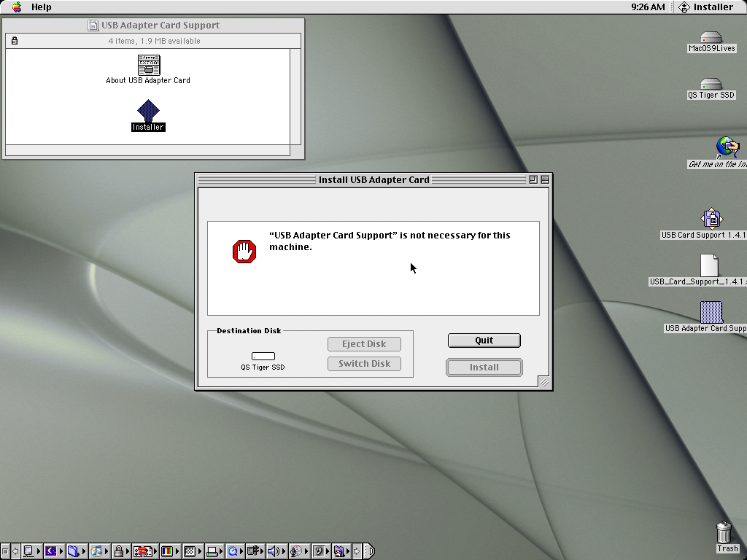This screenshot has width=747, height=560.
Task: Click the control strip left scroll arrow
Action: [x=15, y=551]
